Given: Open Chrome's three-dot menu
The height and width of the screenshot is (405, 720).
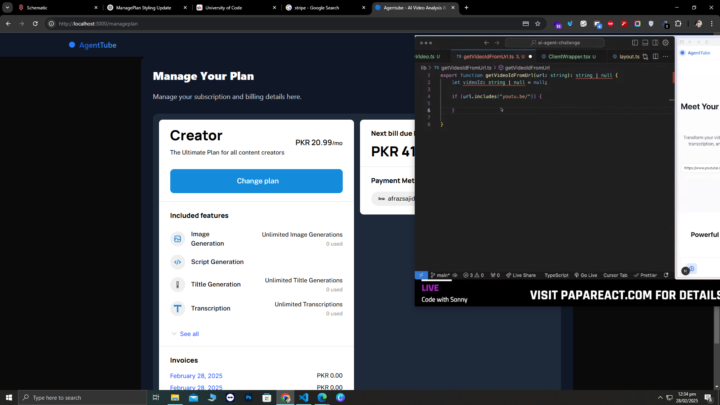Looking at the screenshot, I should tap(711, 24).
